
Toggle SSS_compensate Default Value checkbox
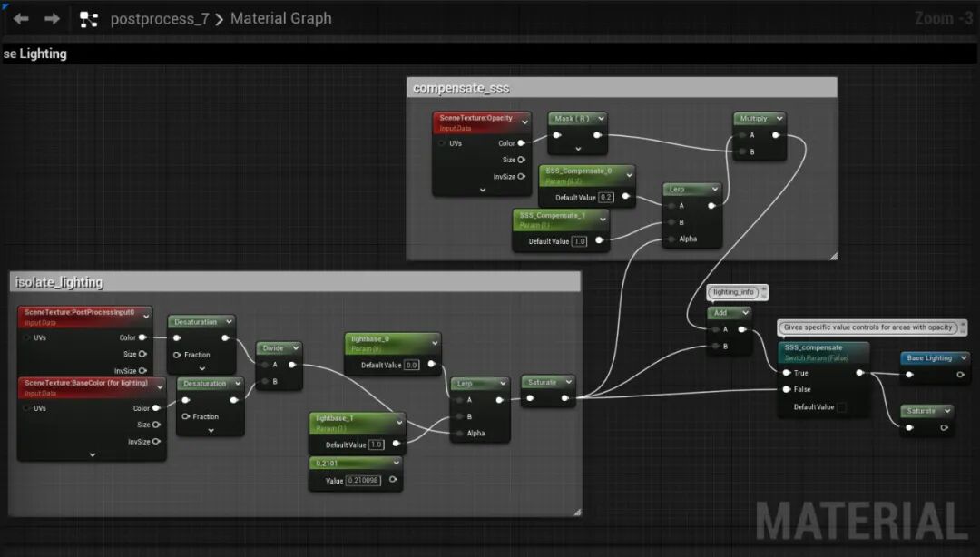841,407
